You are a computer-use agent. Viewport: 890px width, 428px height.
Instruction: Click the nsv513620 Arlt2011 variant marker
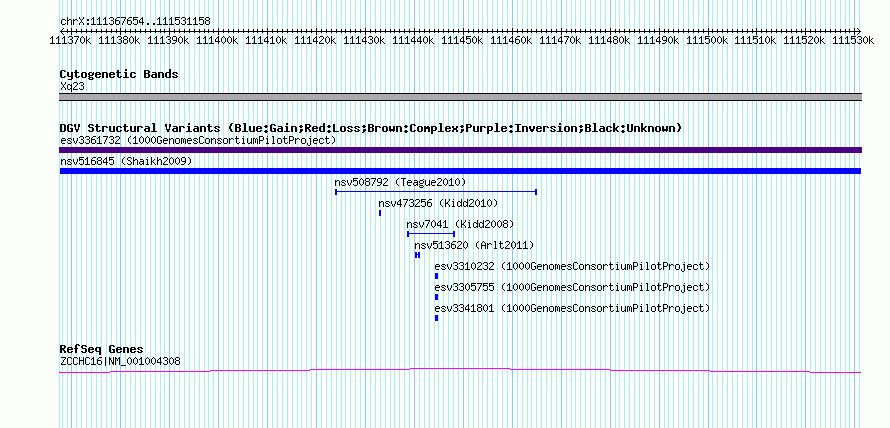click(417, 255)
